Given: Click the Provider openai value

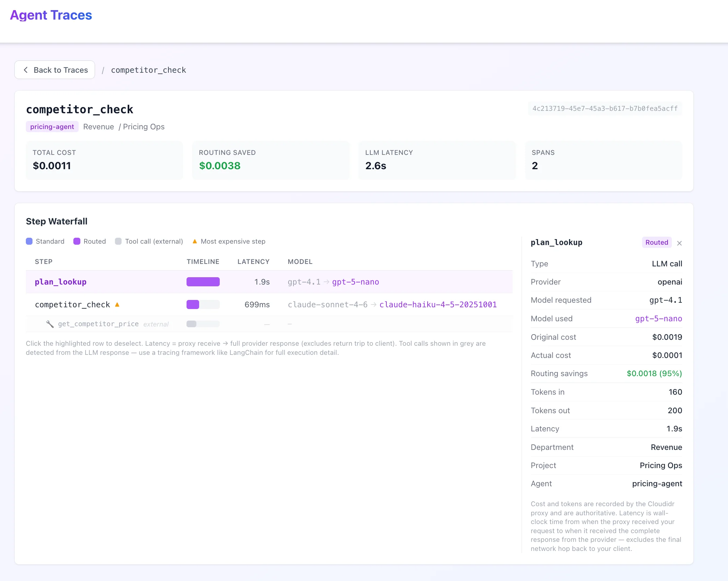Looking at the screenshot, I should point(670,282).
